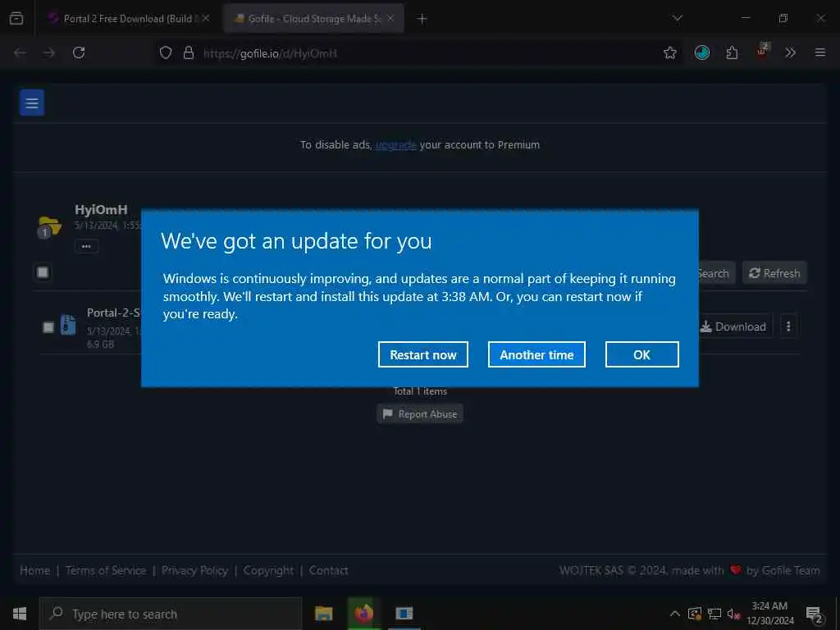
Task: Open a new browser tab
Action: [422, 19]
